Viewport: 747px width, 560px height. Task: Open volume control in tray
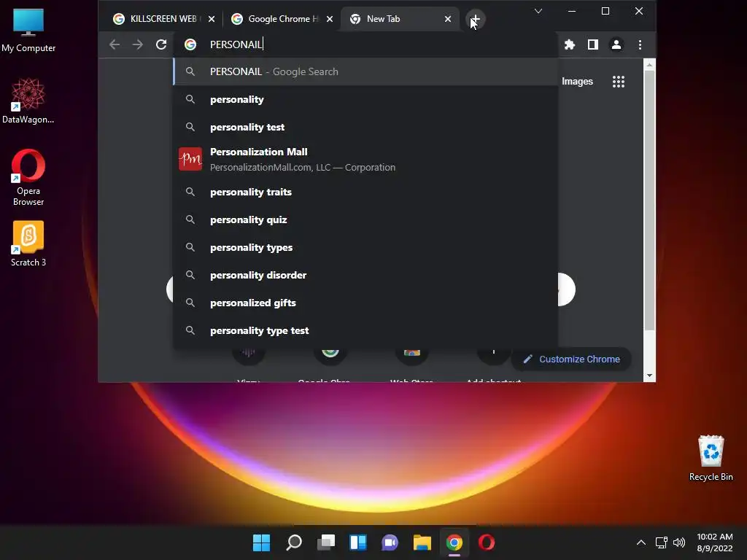click(679, 542)
